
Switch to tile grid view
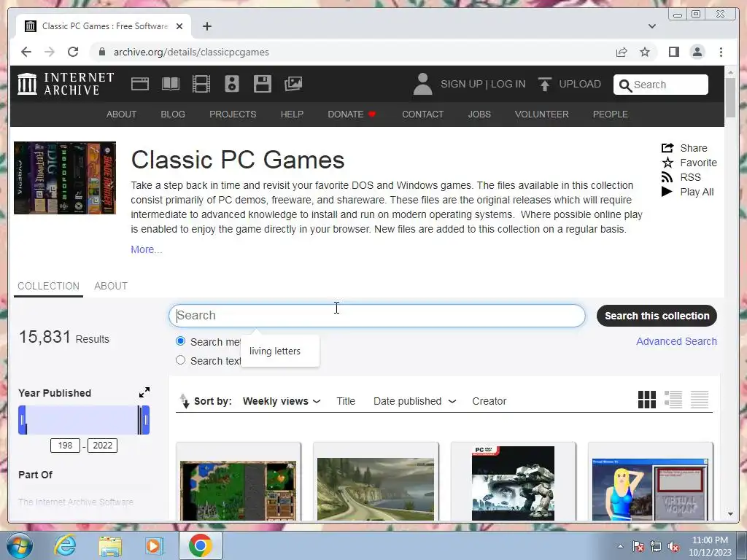coord(647,400)
